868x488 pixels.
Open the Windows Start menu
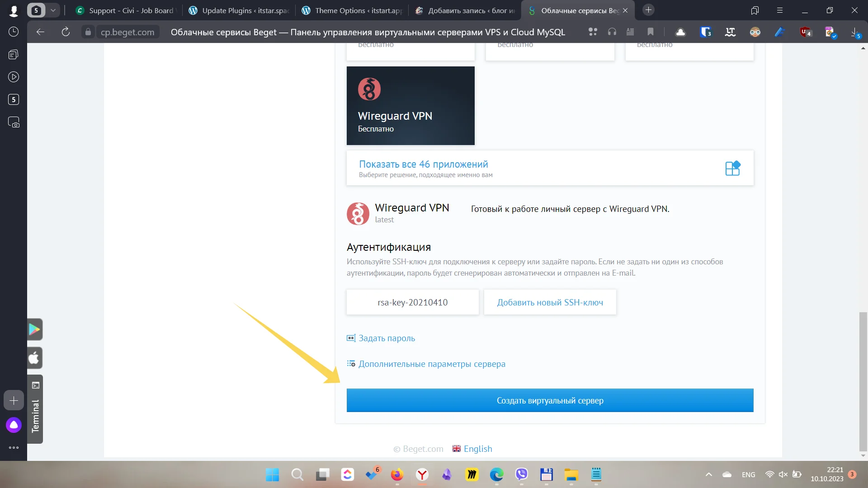click(272, 474)
